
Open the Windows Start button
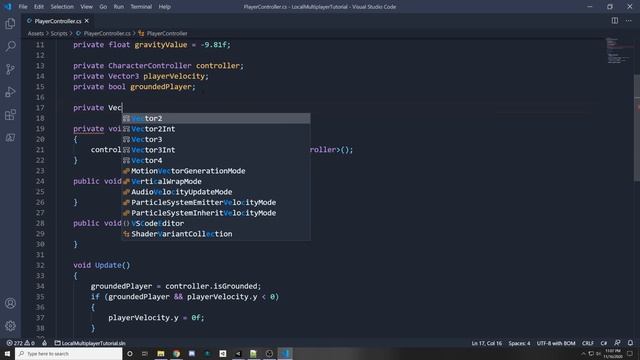pyautogui.click(x=7, y=353)
